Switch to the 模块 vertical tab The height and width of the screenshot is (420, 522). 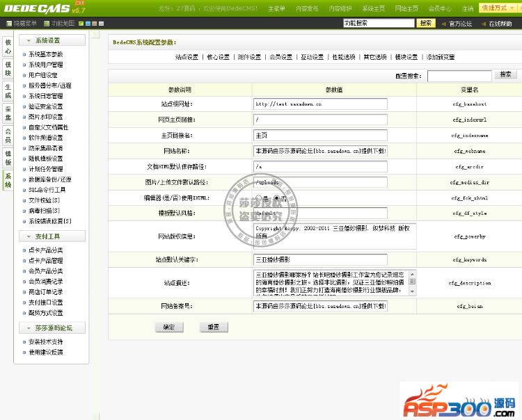8,69
